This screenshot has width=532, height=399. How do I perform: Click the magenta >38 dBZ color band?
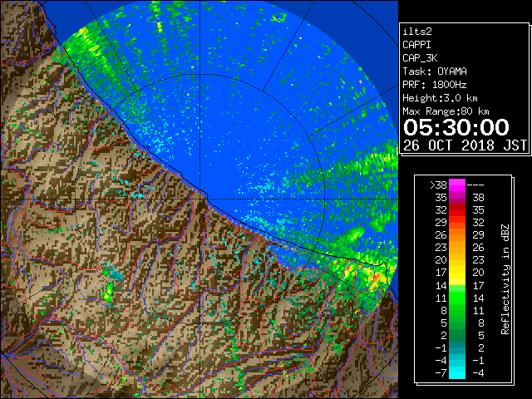click(457, 185)
